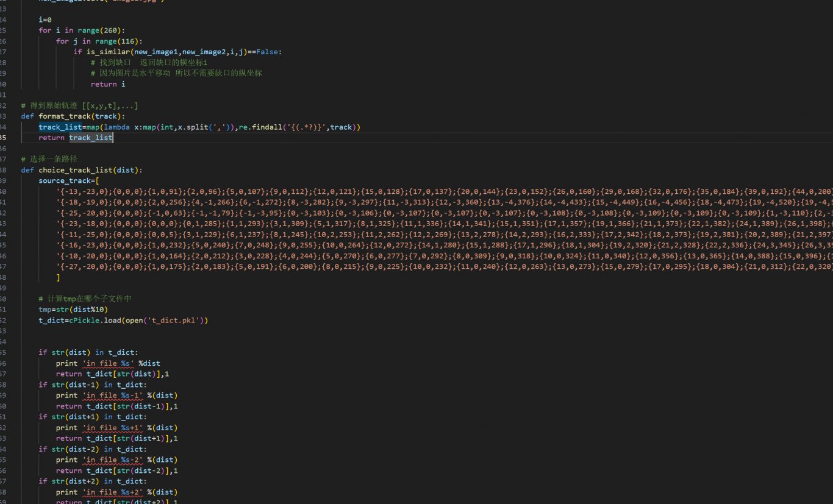Place cursor on 'for j in range(116):'
The width and height of the screenshot is (833, 504).
(99, 41)
